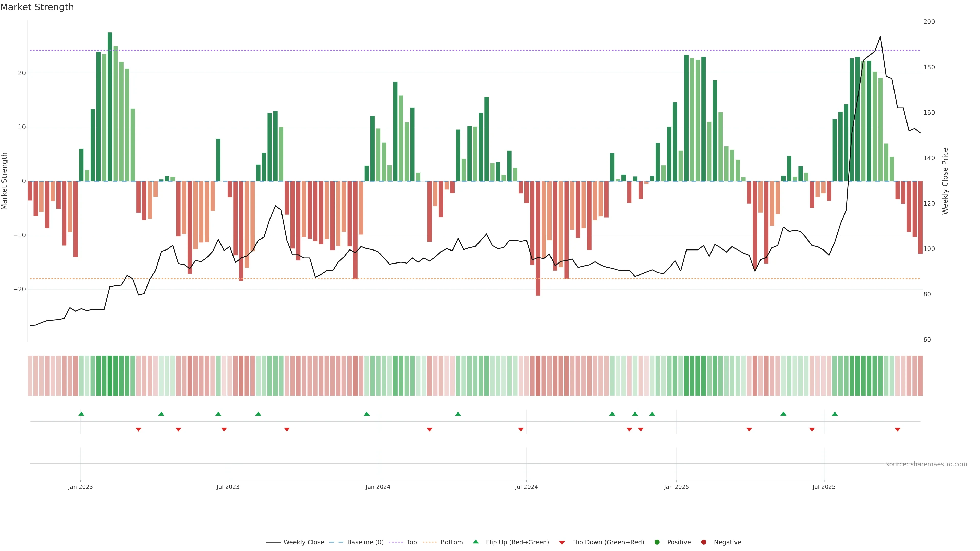Click the Negative red circle legend icon
The image size is (980, 551).
coord(703,542)
